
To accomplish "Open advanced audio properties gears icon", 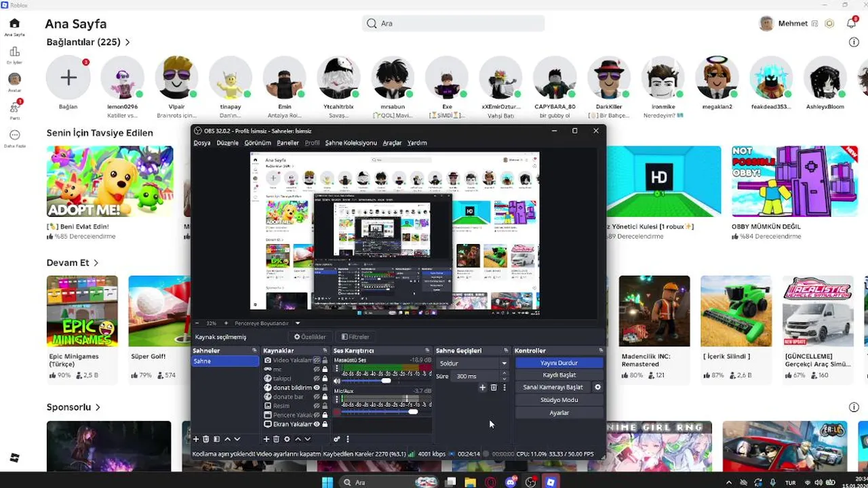I will [x=336, y=439].
